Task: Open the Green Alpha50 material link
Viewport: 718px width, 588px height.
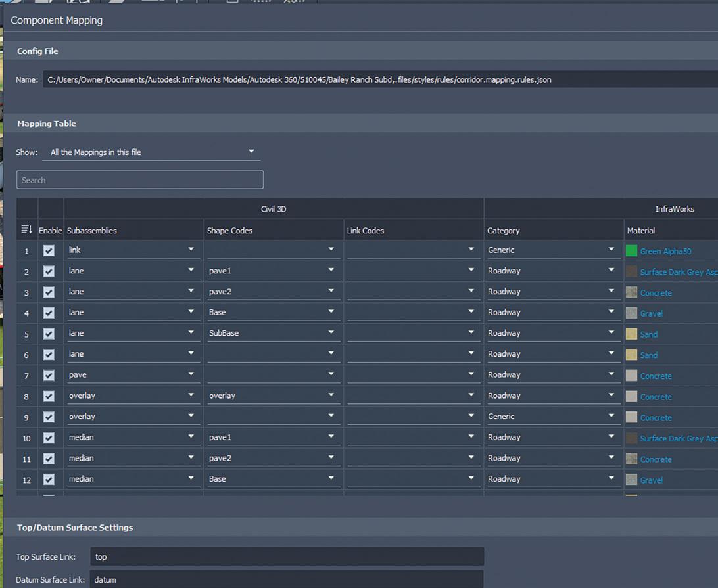Action: [665, 251]
